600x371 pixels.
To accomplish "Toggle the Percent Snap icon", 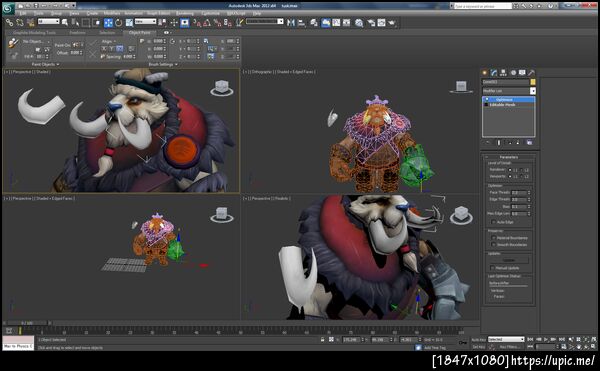I will [x=217, y=23].
